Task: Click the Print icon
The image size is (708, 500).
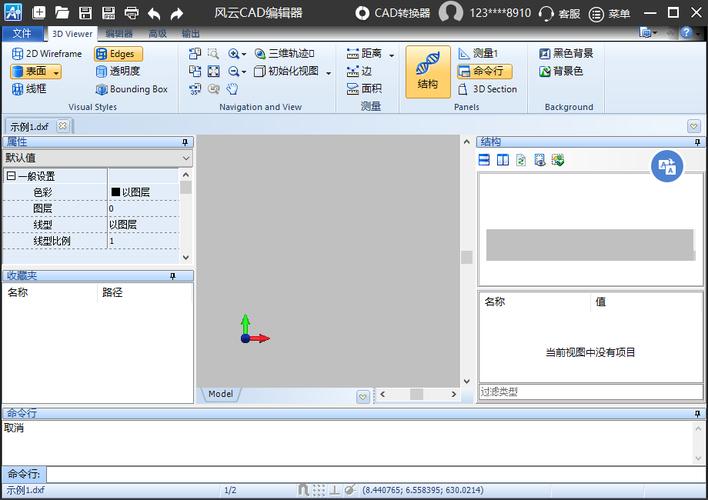Action: click(131, 13)
